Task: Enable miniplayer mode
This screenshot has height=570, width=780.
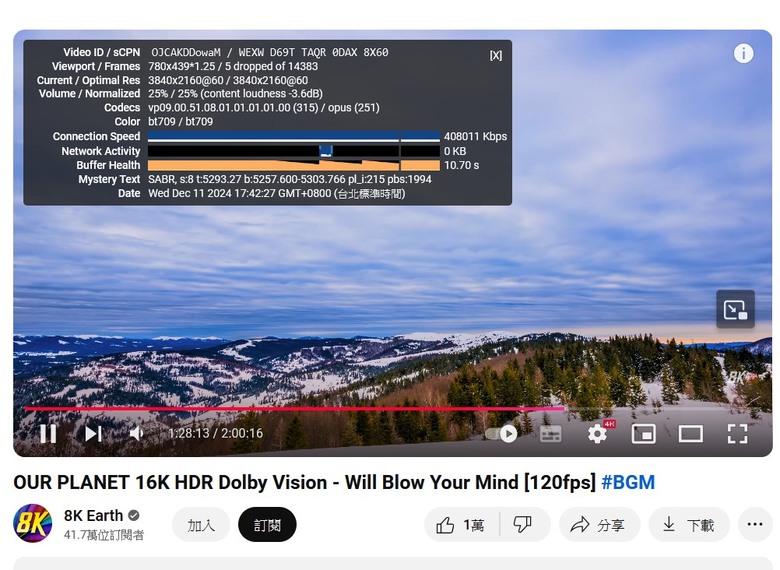Action: tap(644, 434)
